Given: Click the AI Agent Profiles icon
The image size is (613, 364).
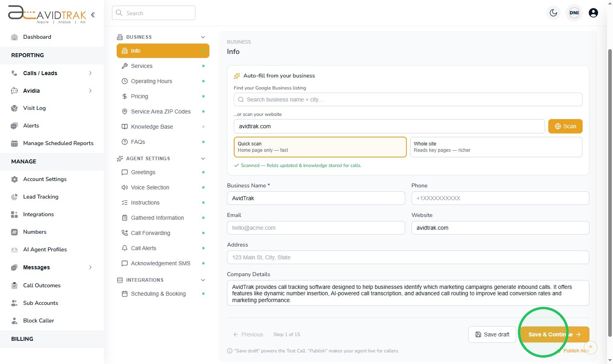Looking at the screenshot, I should pos(14,250).
